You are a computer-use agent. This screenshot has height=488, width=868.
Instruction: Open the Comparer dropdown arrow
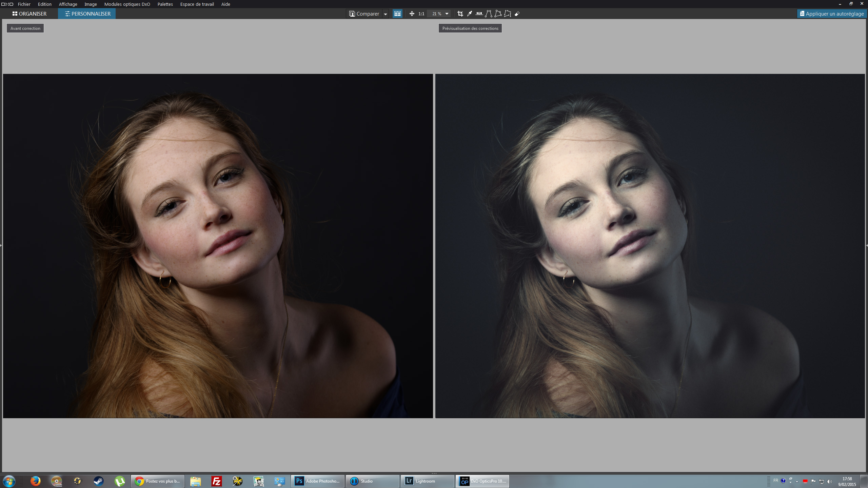click(x=386, y=14)
